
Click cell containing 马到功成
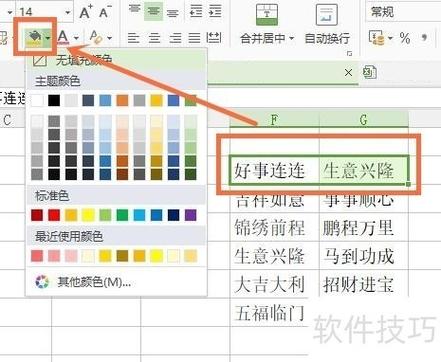coord(364,256)
